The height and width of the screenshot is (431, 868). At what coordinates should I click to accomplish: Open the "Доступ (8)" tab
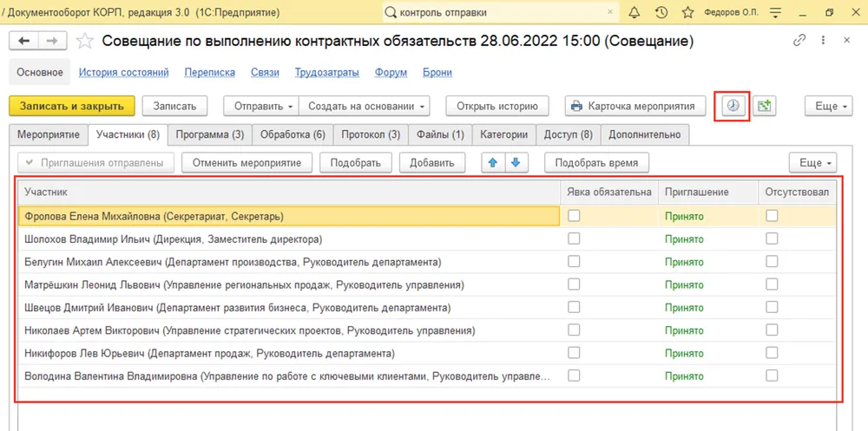(x=568, y=134)
